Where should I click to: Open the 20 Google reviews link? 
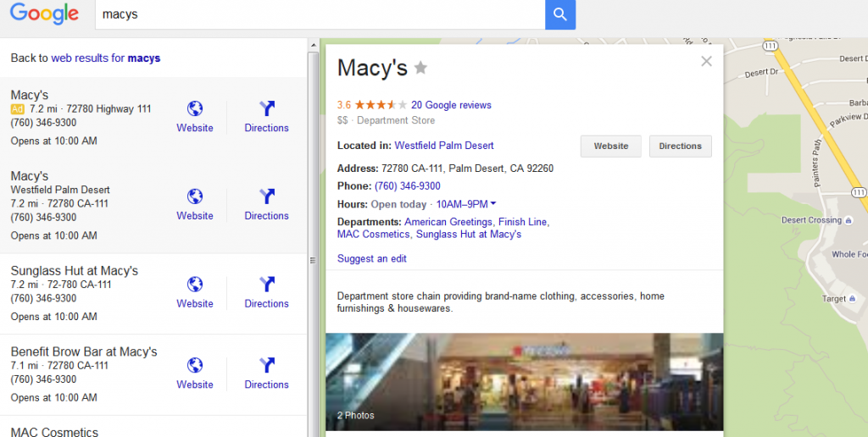tap(451, 105)
